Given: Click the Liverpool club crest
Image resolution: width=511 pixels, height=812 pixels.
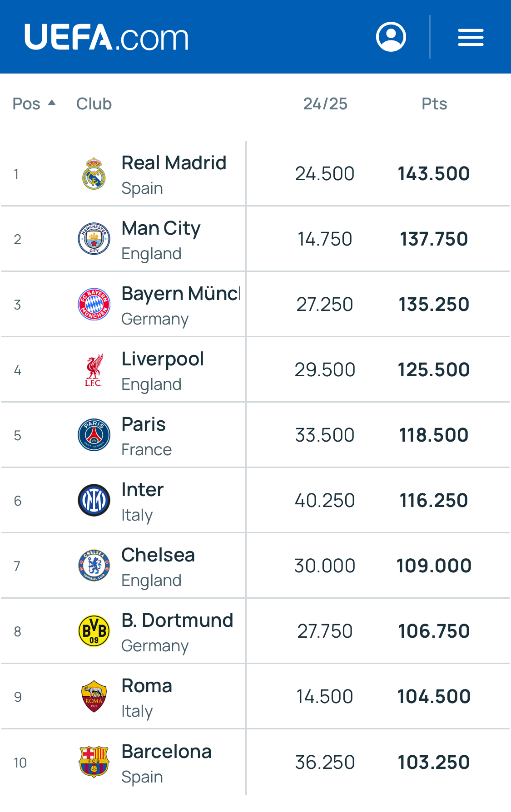Looking at the screenshot, I should tap(94, 369).
